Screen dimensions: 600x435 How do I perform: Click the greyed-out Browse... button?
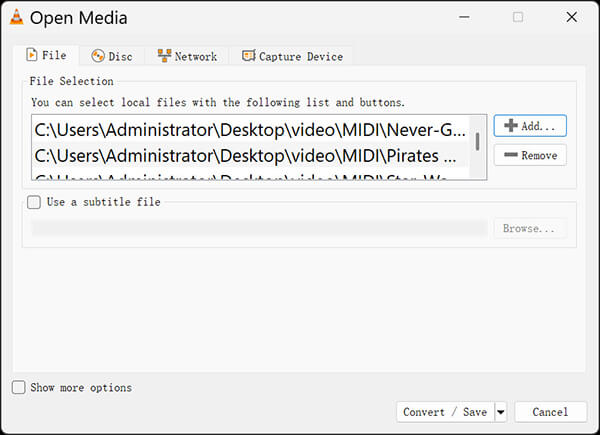(x=530, y=228)
